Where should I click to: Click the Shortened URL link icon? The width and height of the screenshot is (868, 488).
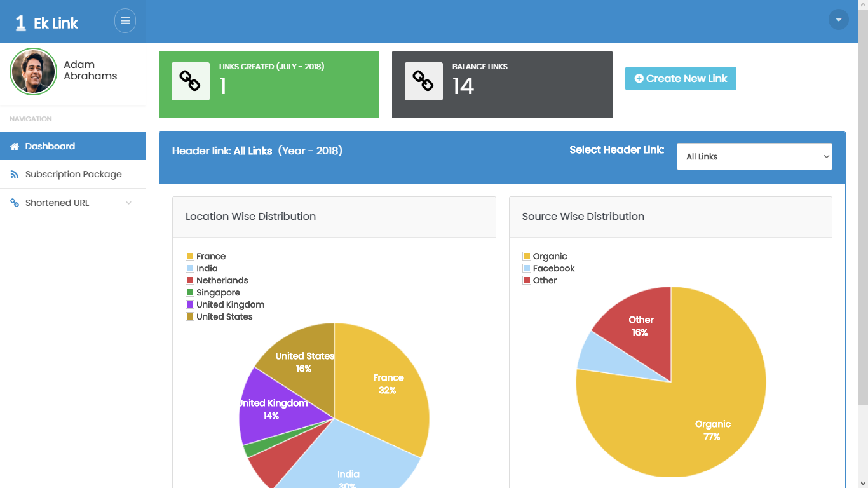pyautogui.click(x=15, y=203)
